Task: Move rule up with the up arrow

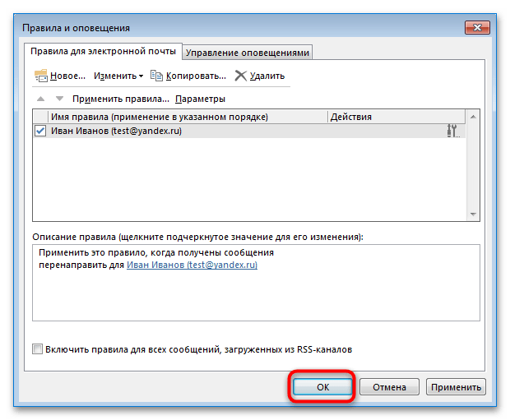Action: tap(40, 99)
